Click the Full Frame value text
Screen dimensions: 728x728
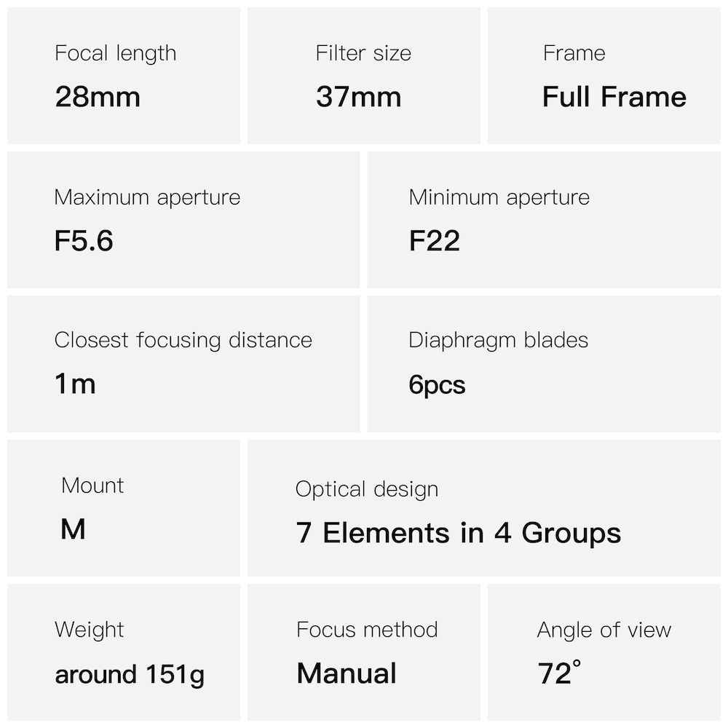pos(614,97)
